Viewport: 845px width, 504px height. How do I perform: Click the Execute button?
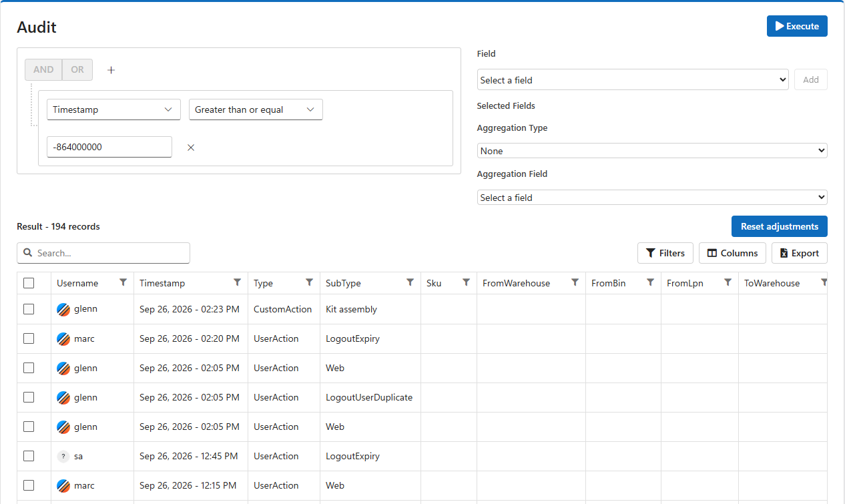(x=797, y=26)
